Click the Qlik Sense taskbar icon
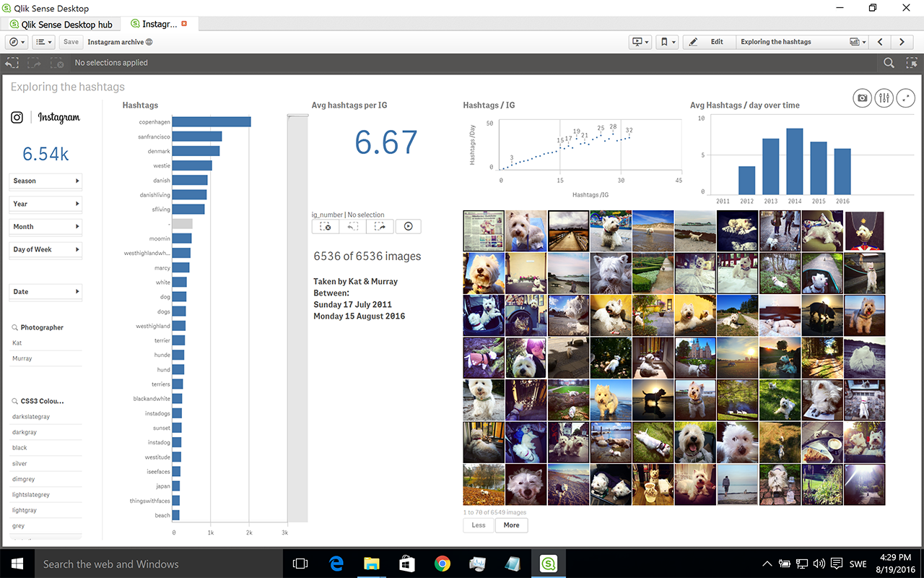This screenshot has height=578, width=924. (549, 564)
